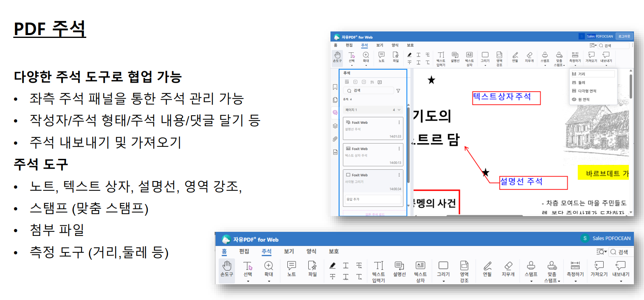Expand 확대 dropdown arrow in bottom toolbar

coord(269,281)
